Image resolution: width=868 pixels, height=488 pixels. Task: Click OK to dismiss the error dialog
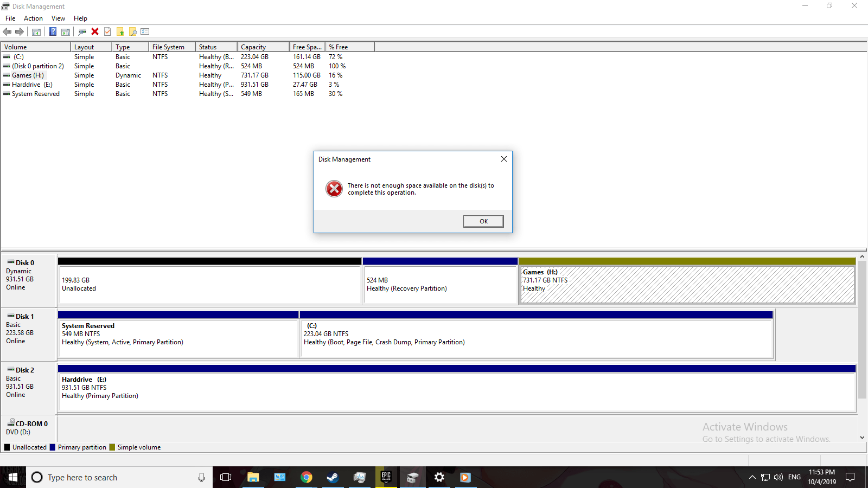[482, 221]
